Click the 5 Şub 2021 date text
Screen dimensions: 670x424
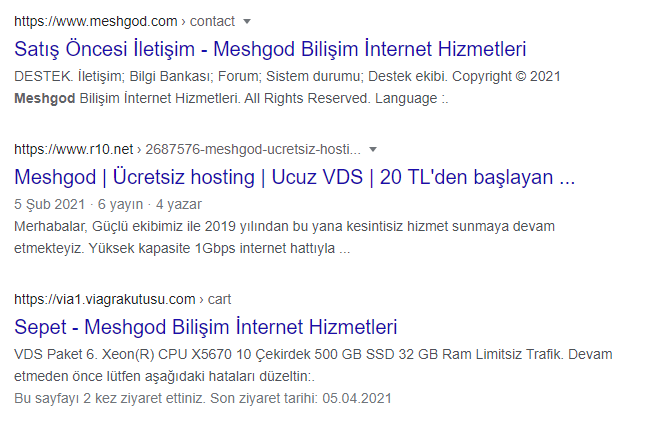[x=44, y=204]
